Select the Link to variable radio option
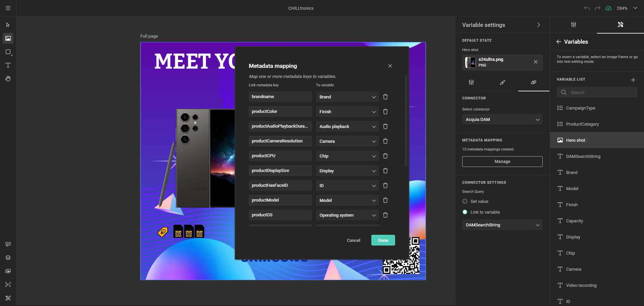The image size is (644, 306). pos(465,212)
